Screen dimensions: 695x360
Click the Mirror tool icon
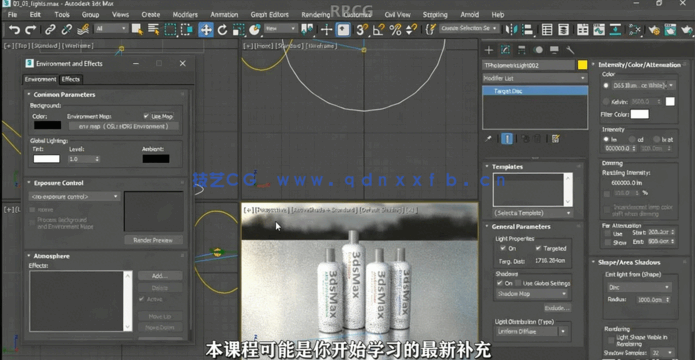(511, 30)
